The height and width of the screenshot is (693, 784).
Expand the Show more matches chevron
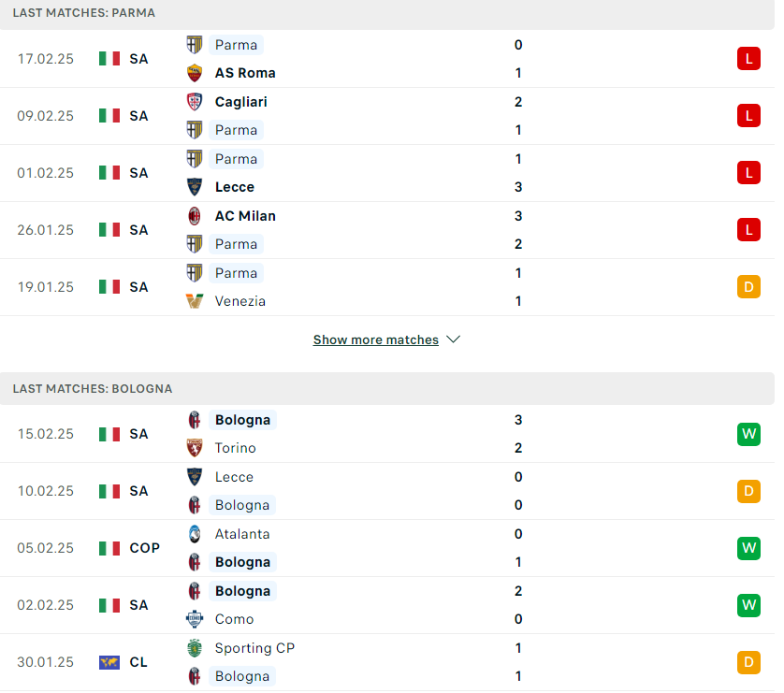(454, 339)
